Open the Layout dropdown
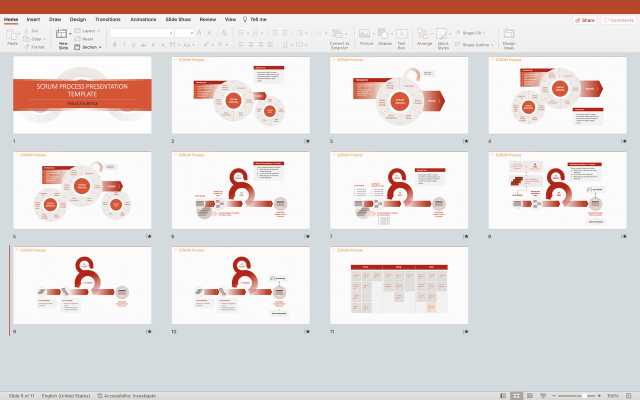Screen dimensions: 640x400 pyautogui.click(x=90, y=31)
